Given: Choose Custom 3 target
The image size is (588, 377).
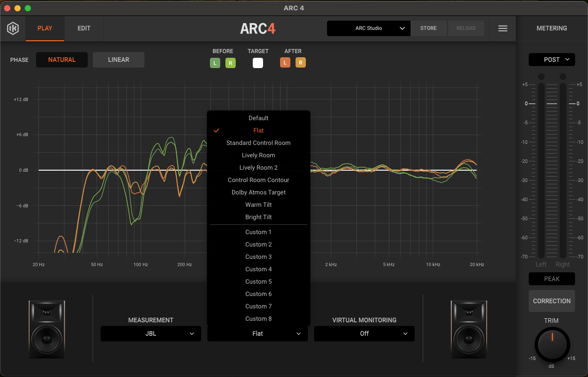Looking at the screenshot, I should click(258, 257).
